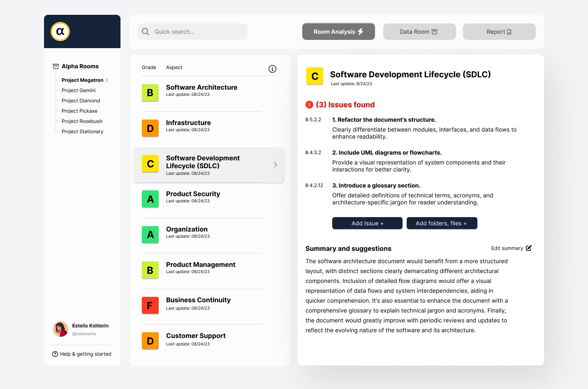Select Project Gemini in the sidebar

pos(79,90)
